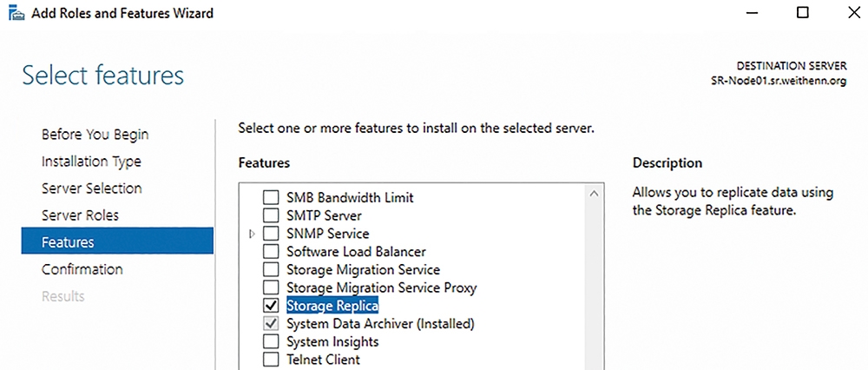
Task: Check the SMB Bandwidth Limit checkbox
Action: pos(271,197)
